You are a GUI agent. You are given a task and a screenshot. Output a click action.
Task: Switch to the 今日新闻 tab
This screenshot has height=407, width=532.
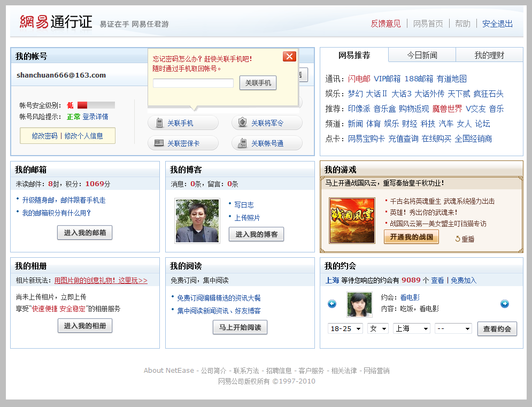pos(422,55)
